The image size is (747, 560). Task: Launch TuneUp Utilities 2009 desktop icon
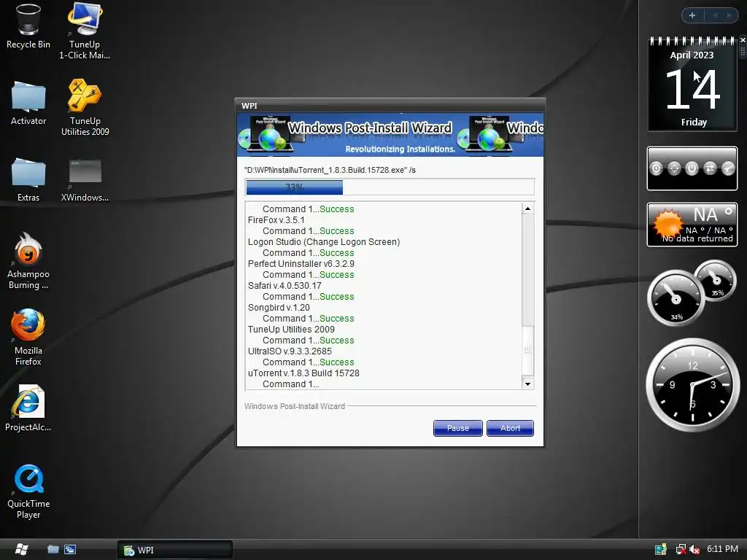(85, 108)
